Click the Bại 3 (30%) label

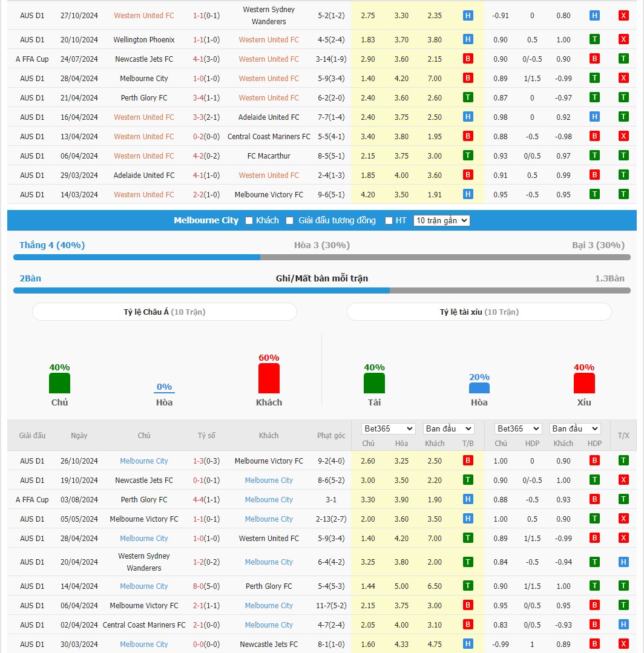598,245
